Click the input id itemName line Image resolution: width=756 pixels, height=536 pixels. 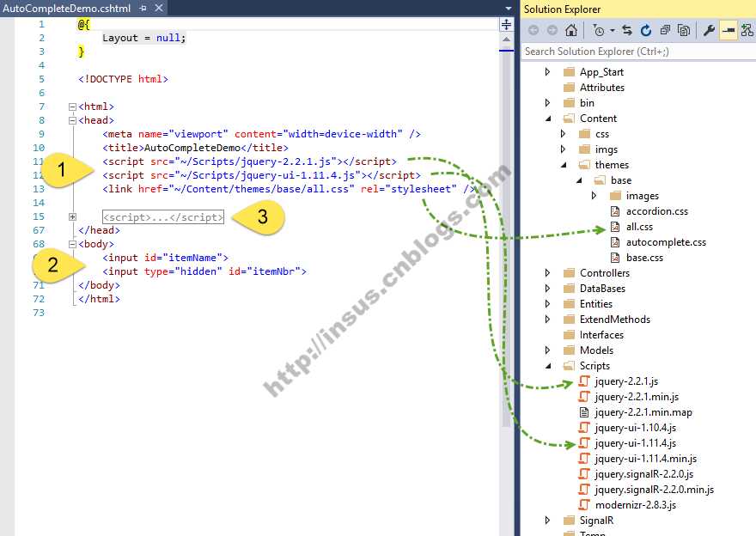tap(165, 258)
